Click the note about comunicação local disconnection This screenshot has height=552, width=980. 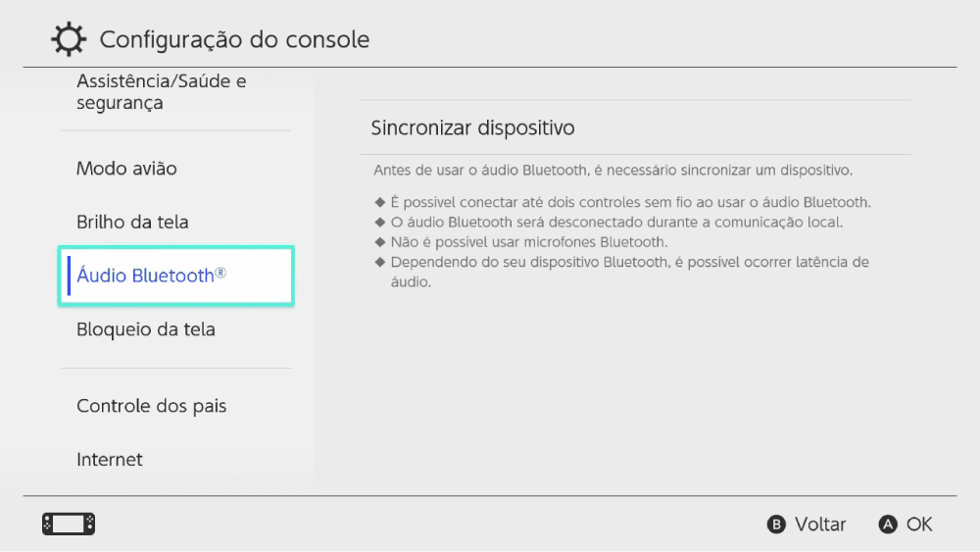pyautogui.click(x=616, y=223)
